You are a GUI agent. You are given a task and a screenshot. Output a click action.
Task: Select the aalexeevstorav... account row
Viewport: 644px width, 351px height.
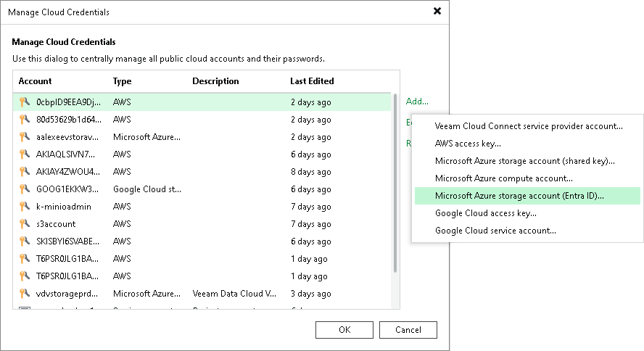coord(202,137)
